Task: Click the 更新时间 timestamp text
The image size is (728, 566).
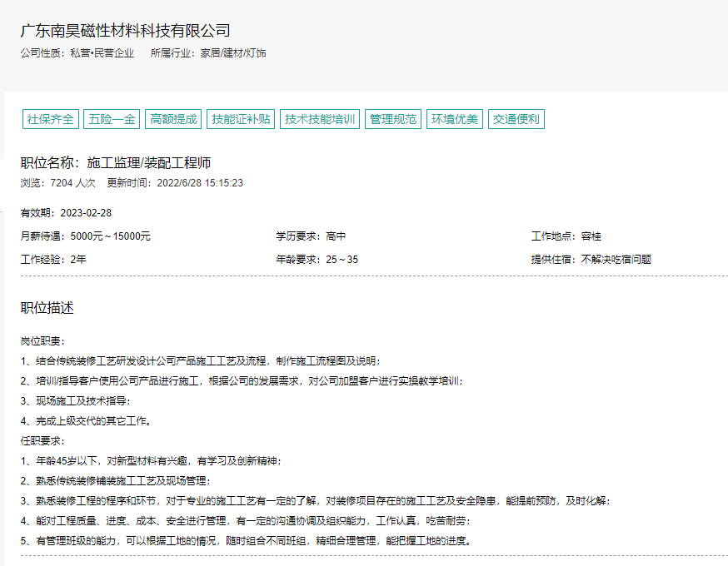Action: pos(175,182)
